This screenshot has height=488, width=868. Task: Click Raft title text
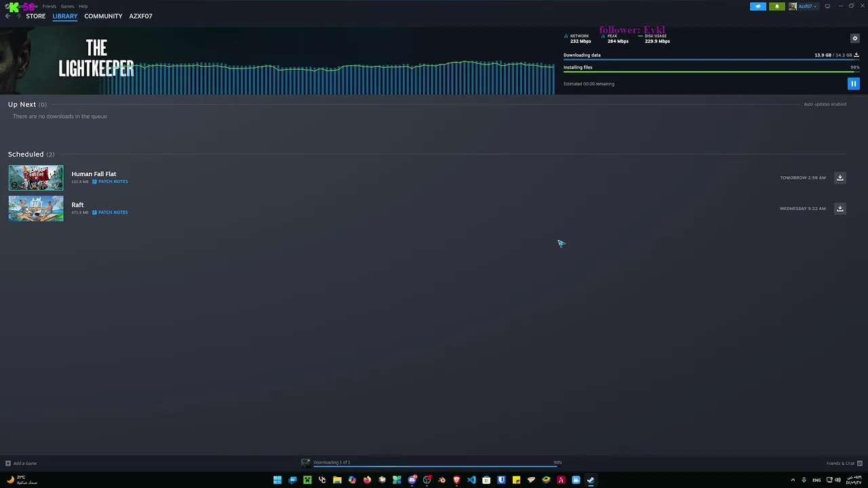pyautogui.click(x=77, y=205)
